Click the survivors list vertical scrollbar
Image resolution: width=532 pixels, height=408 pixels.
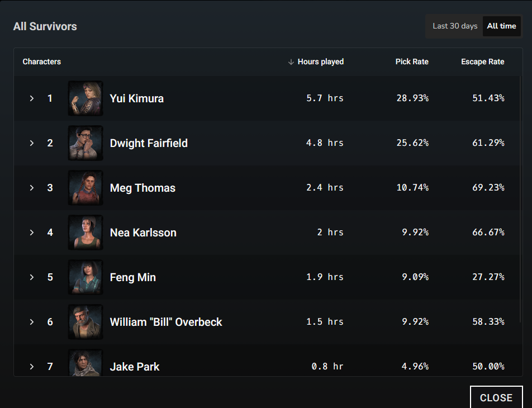pyautogui.click(x=520, y=199)
